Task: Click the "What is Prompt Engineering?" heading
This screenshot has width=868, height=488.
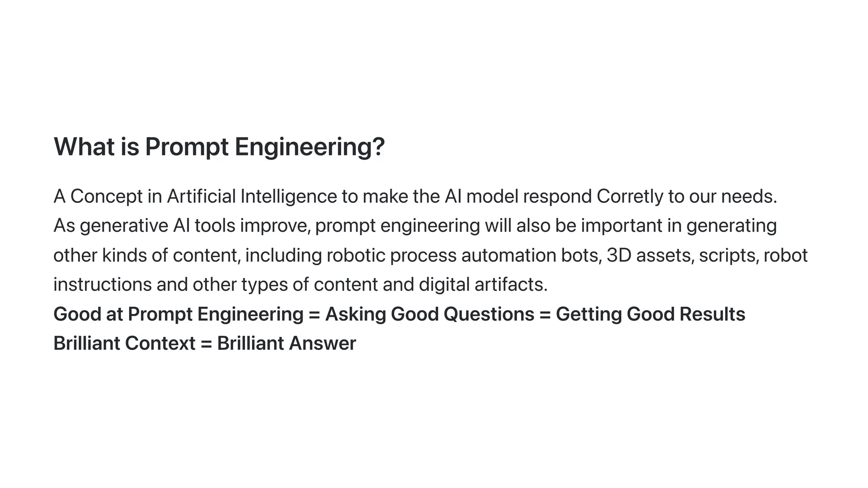Action: [x=219, y=147]
